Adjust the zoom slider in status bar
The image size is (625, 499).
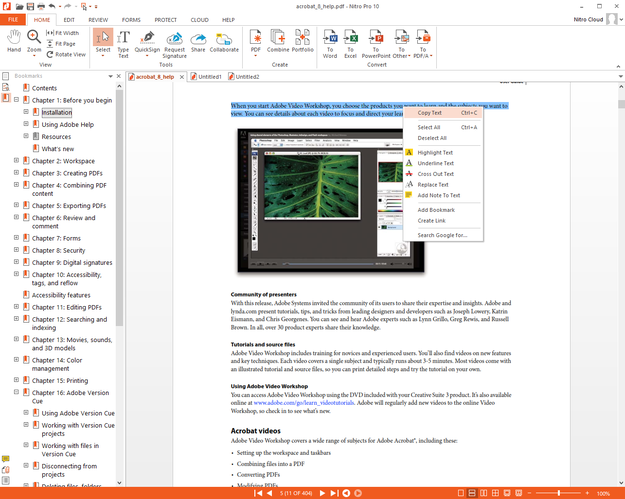[558, 493]
